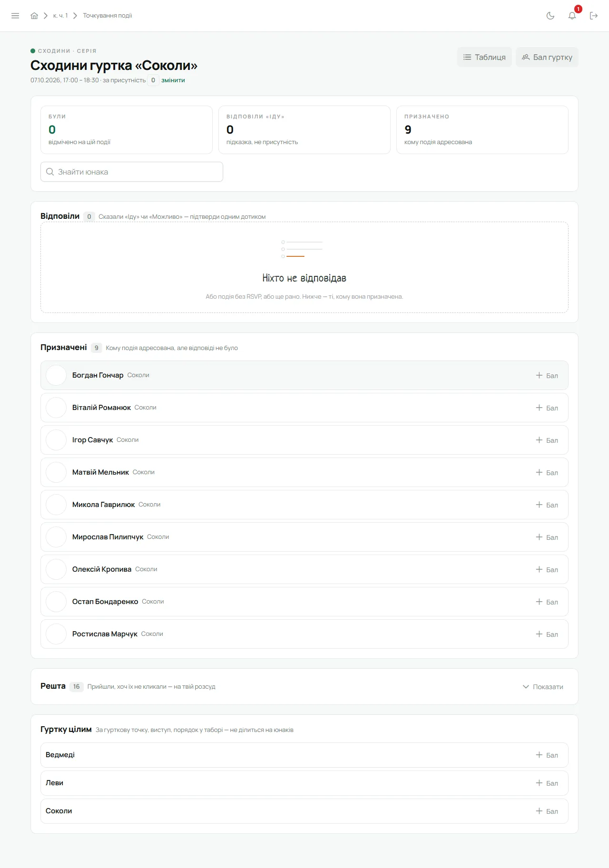609x868 pixels.
Task: Click the logout icon
Action: tap(594, 16)
